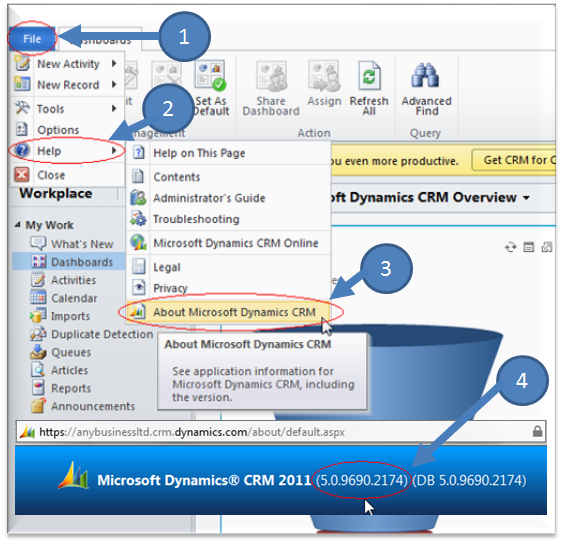Click the Reports icon in navigation
The image size is (562, 543).
point(38,388)
